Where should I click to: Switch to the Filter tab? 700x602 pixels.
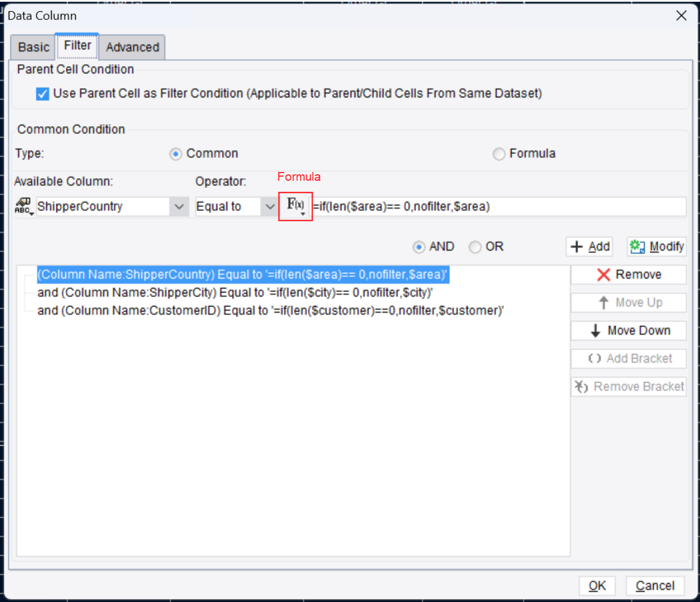tap(77, 46)
